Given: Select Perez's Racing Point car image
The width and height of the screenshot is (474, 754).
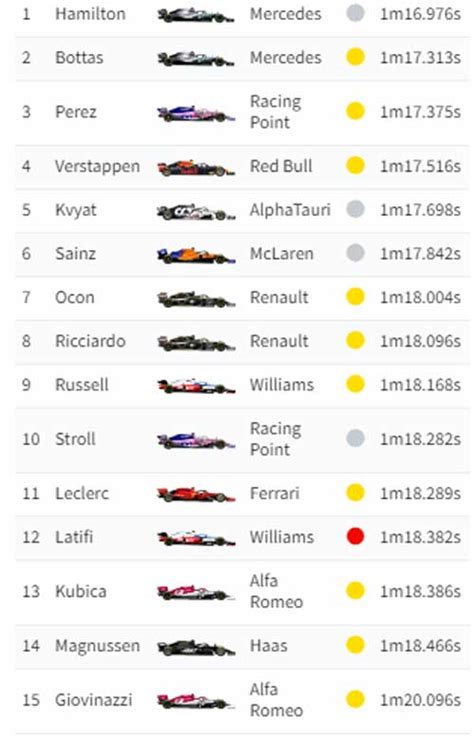Looking at the screenshot, I should click(x=196, y=113).
